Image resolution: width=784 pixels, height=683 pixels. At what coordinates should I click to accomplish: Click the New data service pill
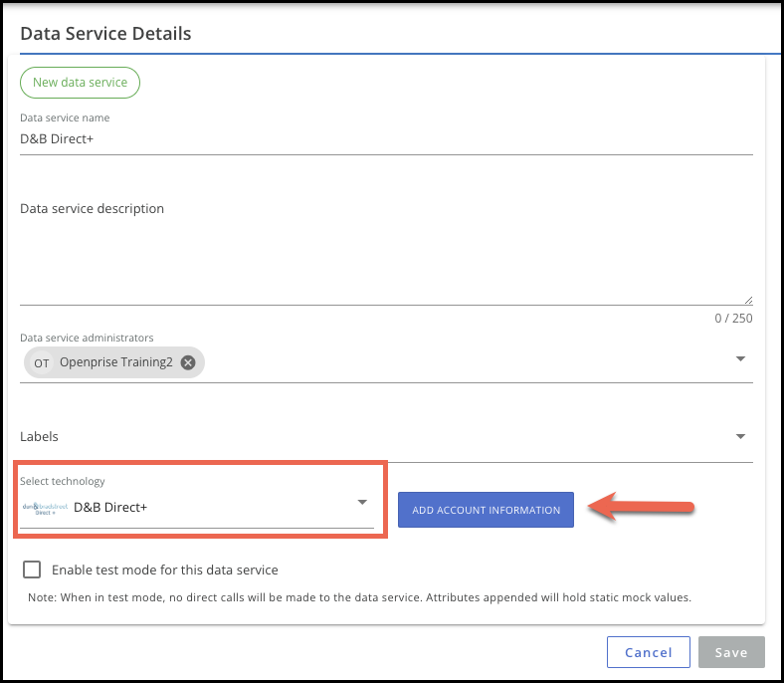pos(80,83)
